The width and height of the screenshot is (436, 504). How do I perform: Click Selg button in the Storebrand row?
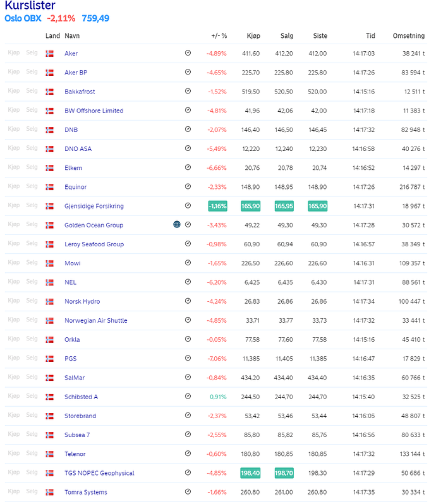pyautogui.click(x=32, y=415)
